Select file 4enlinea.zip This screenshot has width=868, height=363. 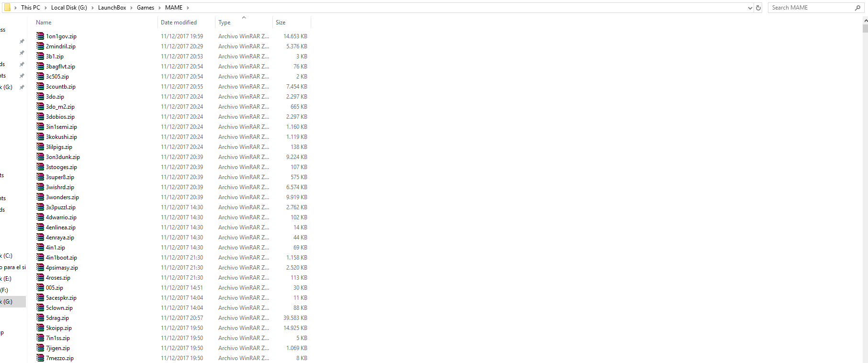pyautogui.click(x=61, y=227)
